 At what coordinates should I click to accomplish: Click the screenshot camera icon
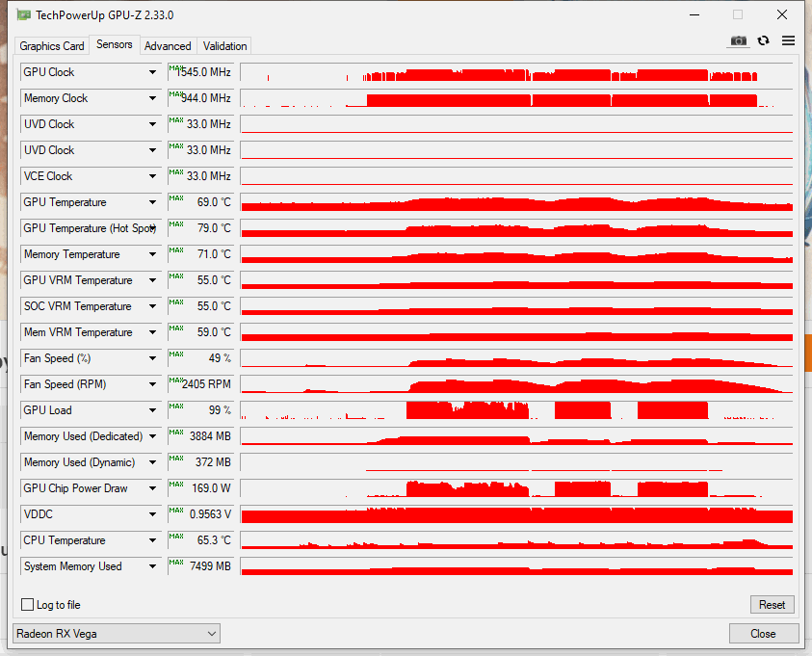[739, 40]
